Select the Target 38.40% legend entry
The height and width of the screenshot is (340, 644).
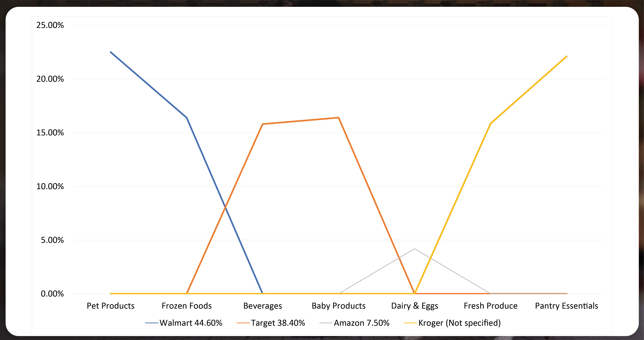[x=271, y=323]
